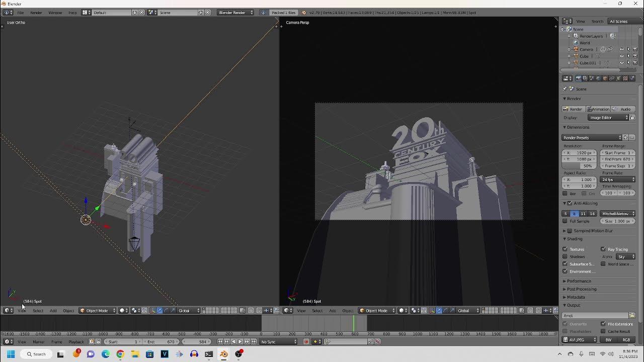Open the Alpha Sky dropdown
This screenshot has height=362, width=644.
(625, 256)
